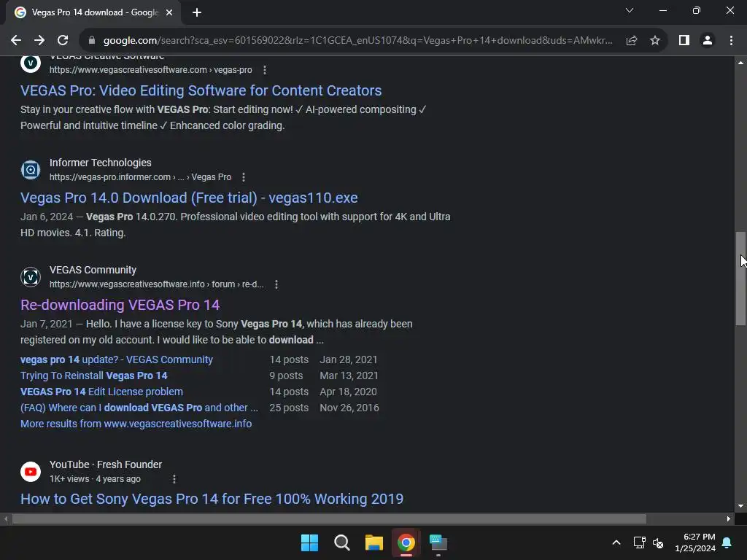
Task: Reload the current page
Action: click(x=63, y=41)
